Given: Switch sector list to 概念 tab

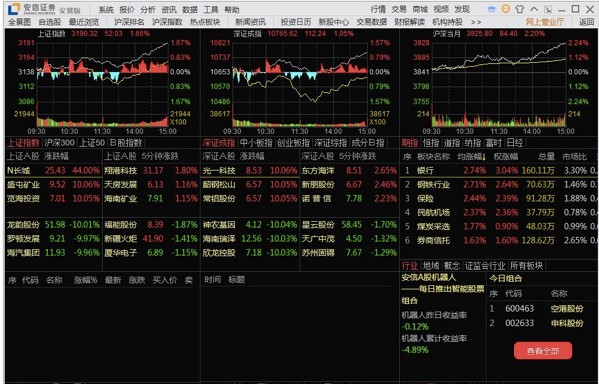Looking at the screenshot, I should click(452, 266).
